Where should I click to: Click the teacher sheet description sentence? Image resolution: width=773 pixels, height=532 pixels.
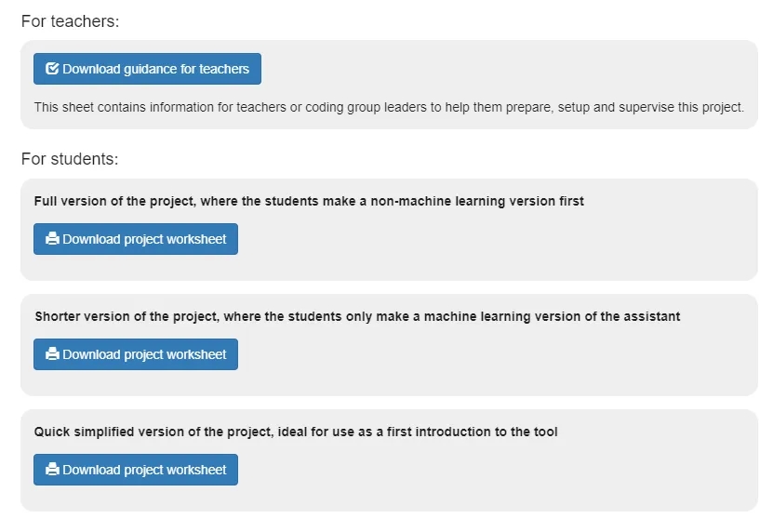tap(389, 107)
